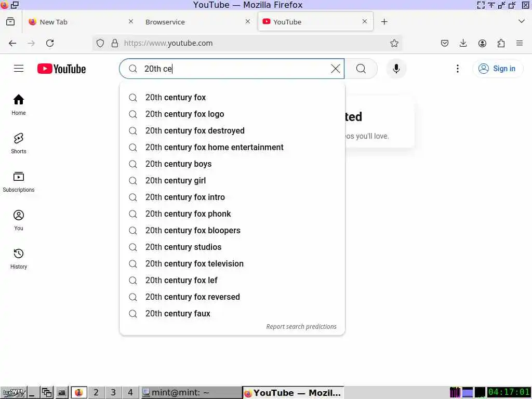Switch to workspace 2 in taskbar
This screenshot has width=532, height=399.
click(96, 393)
